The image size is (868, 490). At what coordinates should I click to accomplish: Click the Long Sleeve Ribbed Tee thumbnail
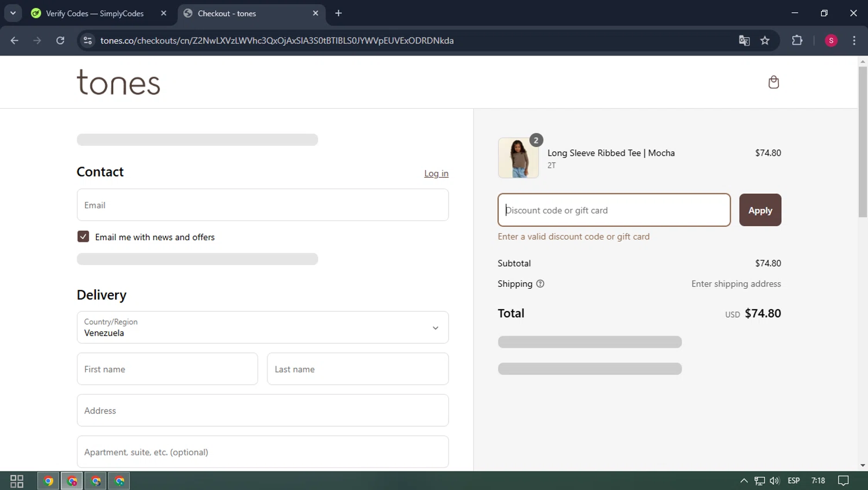(x=518, y=158)
